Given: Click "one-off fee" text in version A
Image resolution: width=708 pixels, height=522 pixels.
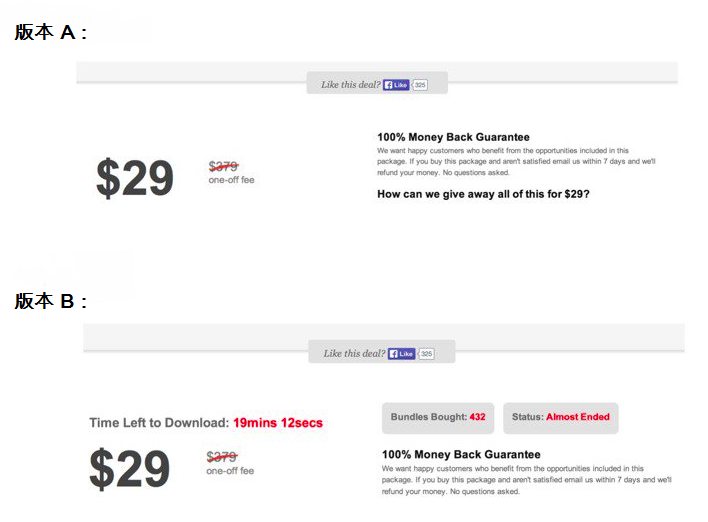Looking at the screenshot, I should 232,181.
